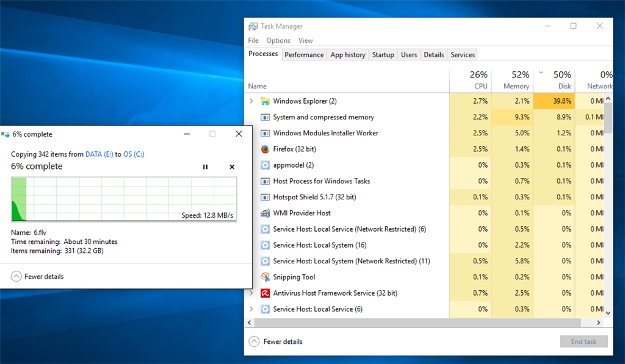The image size is (625, 364).
Task: Click the sort arrow above Disk column
Action: coord(541,73)
